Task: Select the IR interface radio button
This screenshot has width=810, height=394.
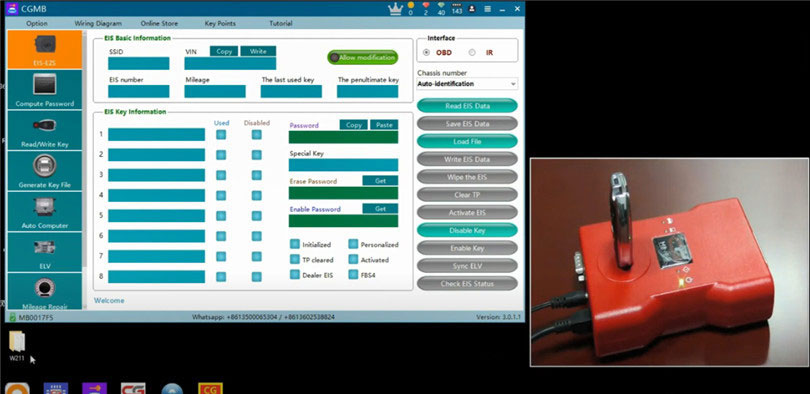Action: [x=472, y=53]
